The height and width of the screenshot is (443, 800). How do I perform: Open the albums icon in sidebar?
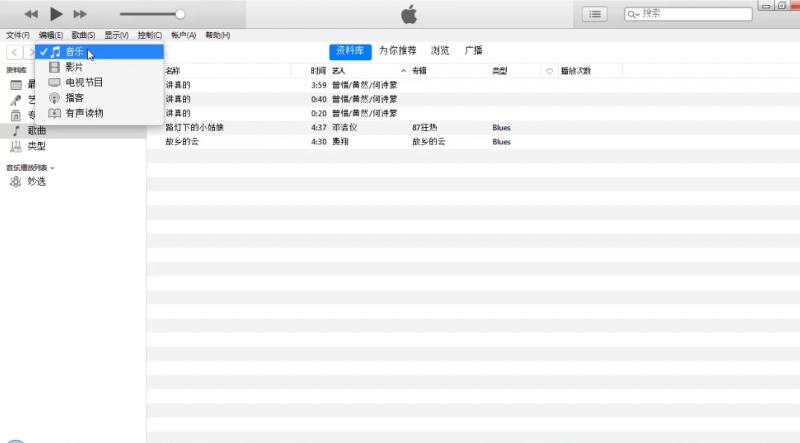[x=16, y=115]
